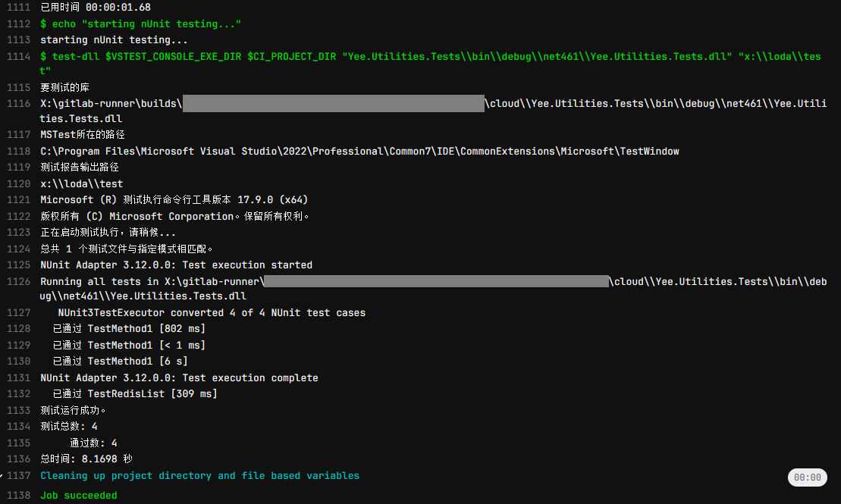Open line number 1127 link
This screenshot has width=841, height=504.
coord(18,313)
